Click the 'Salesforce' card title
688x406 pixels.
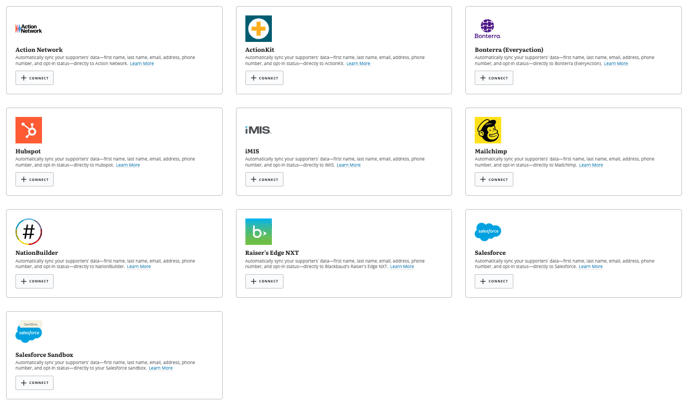pyautogui.click(x=490, y=253)
